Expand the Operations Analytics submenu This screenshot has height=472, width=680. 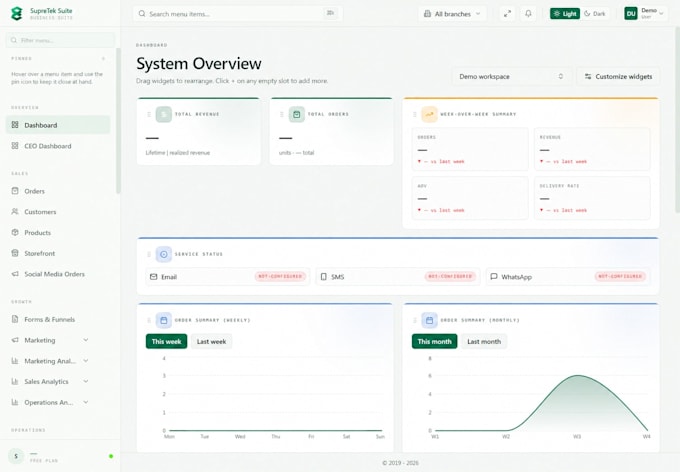[x=86, y=403]
